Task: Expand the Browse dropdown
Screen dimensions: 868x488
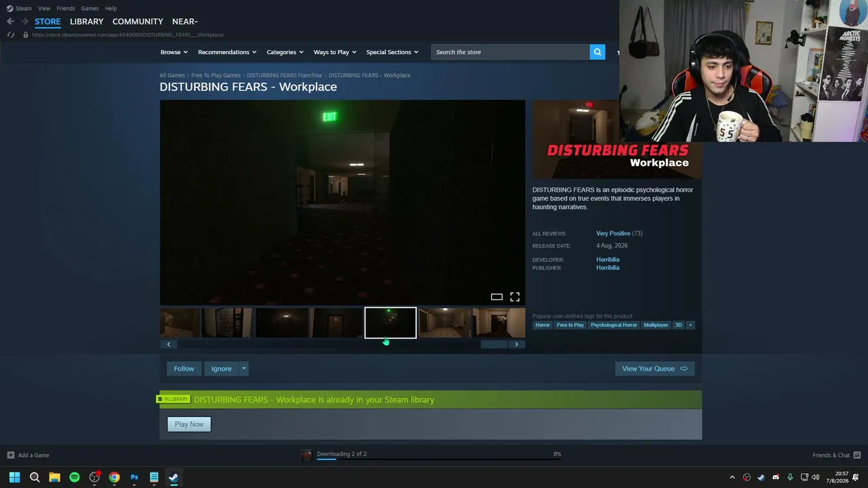Action: [174, 52]
